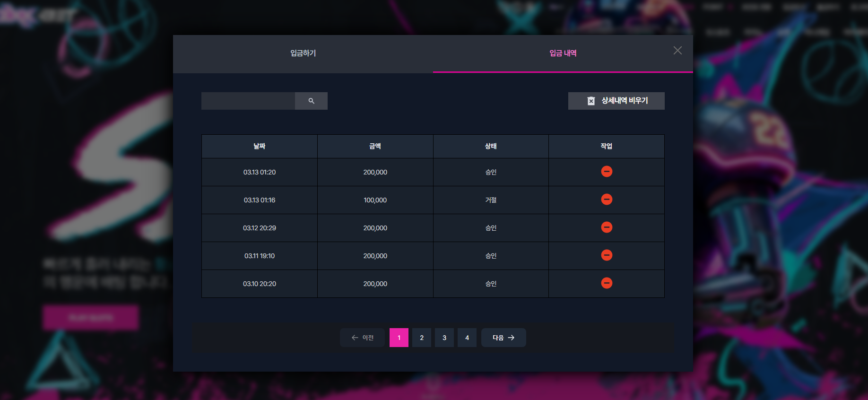Select the 입금 내역 tab

tap(563, 53)
